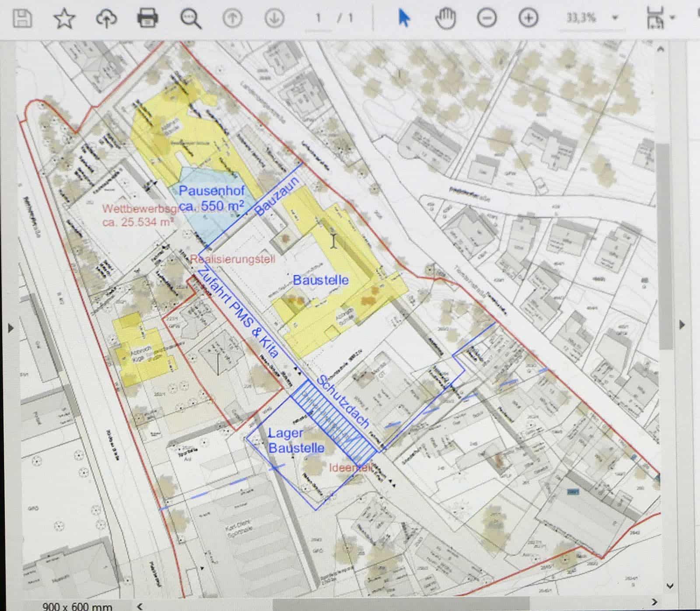This screenshot has width=700, height=611.
Task: Switch to the hand pan tool
Action: coord(445,18)
